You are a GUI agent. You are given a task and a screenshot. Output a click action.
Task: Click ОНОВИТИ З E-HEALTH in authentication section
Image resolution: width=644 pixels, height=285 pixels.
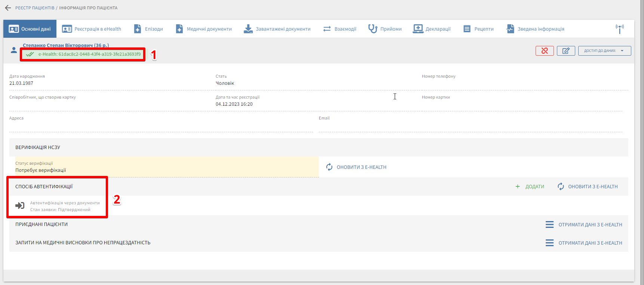pos(588,186)
